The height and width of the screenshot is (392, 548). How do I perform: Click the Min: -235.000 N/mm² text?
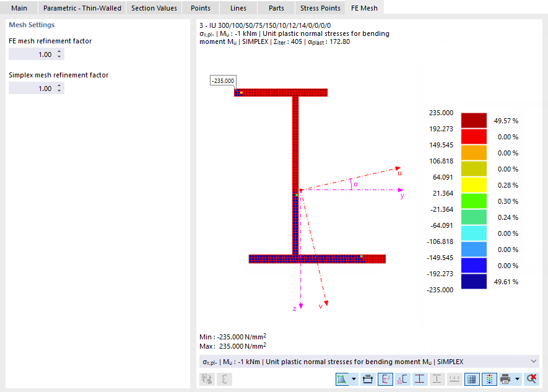tap(233, 337)
